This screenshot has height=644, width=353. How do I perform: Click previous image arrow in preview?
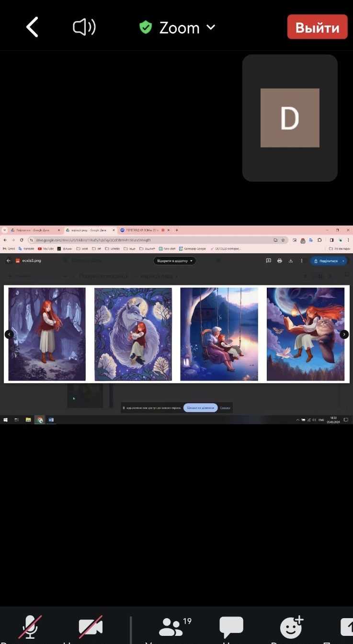click(9, 334)
